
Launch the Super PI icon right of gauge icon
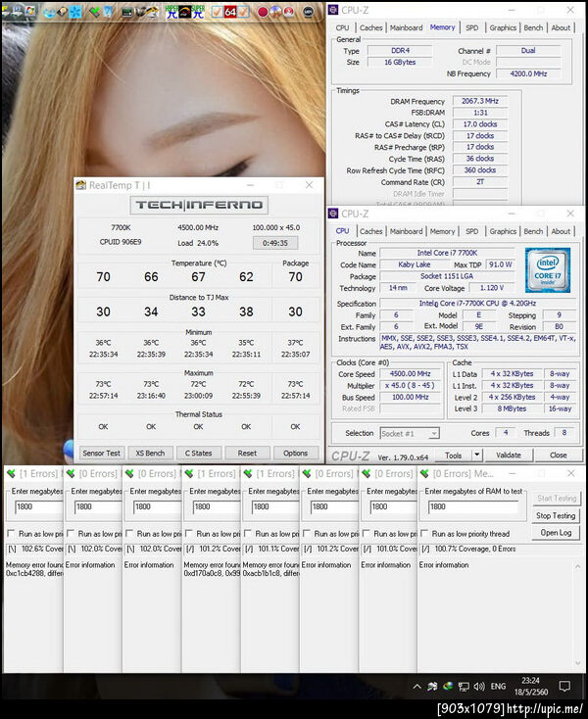pyautogui.click(x=198, y=12)
